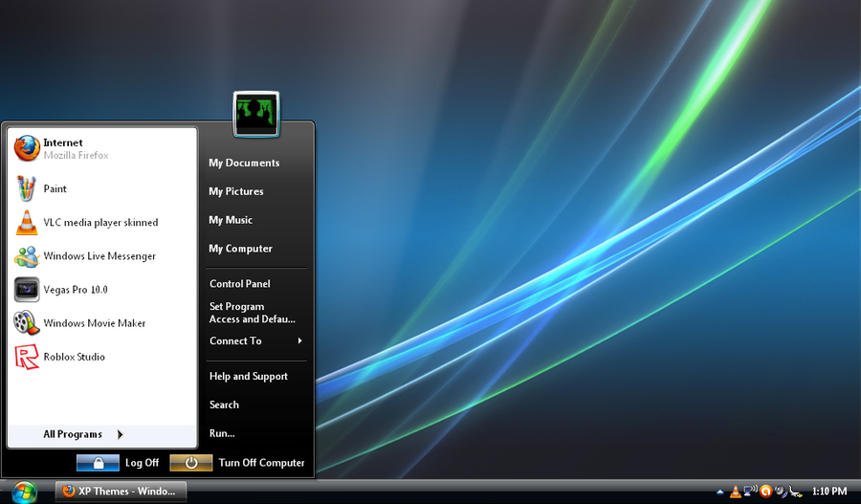Open Windows Live Messenger icon
This screenshot has width=861, height=504.
pyautogui.click(x=27, y=256)
